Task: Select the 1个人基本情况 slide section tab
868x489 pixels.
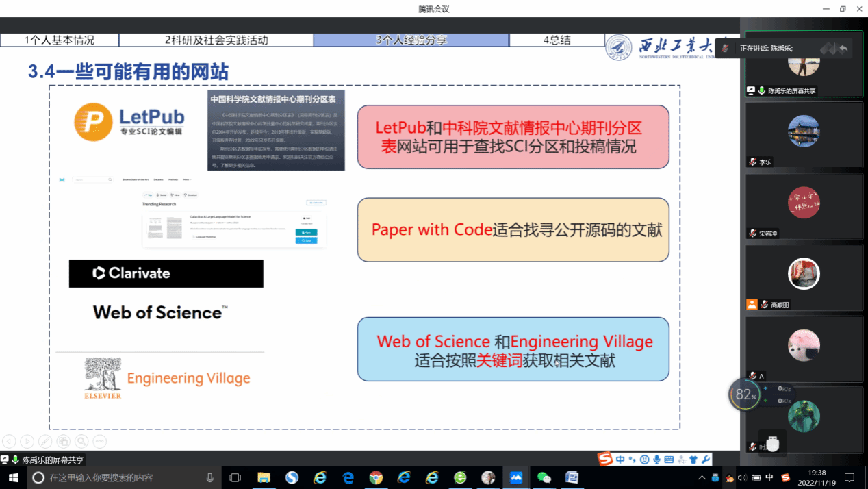Action: (60, 40)
